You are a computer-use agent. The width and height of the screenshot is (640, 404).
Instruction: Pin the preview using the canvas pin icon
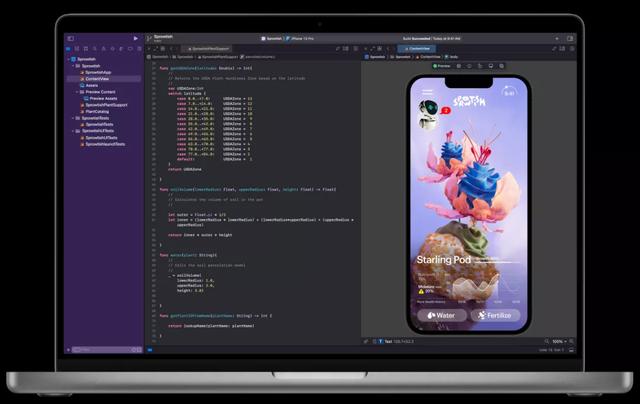tap(366, 341)
